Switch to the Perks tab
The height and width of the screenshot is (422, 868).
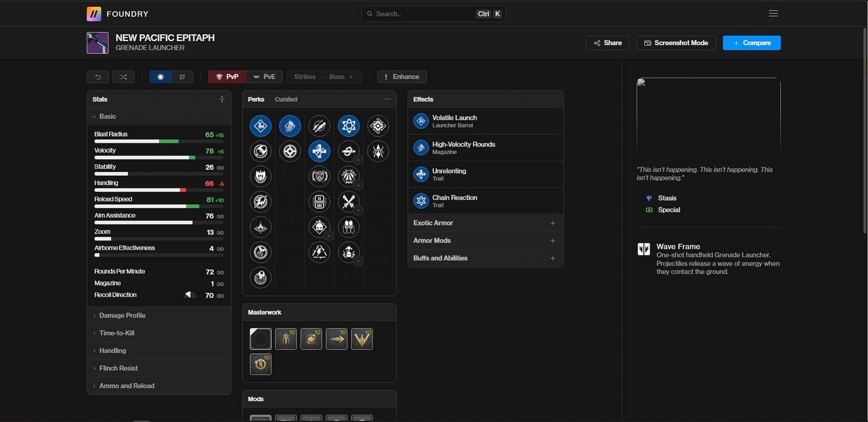[x=256, y=99]
